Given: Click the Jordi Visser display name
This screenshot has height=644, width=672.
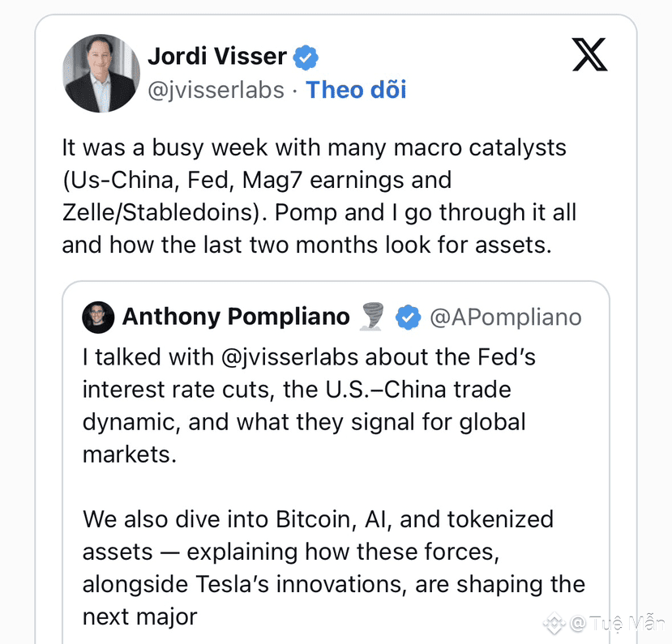Looking at the screenshot, I should tap(216, 57).
